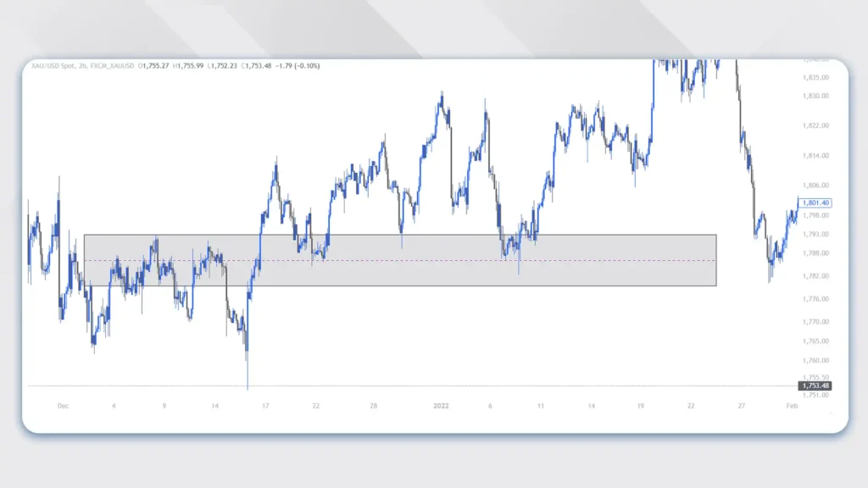Click the 1,793.00 price axis label
This screenshot has height=488, width=868.
pos(815,234)
